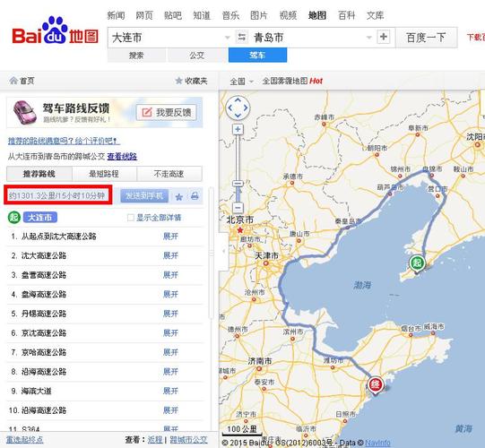Click the 发送到手机 button
Image resolution: width=485 pixels, height=448 pixels.
(x=144, y=196)
